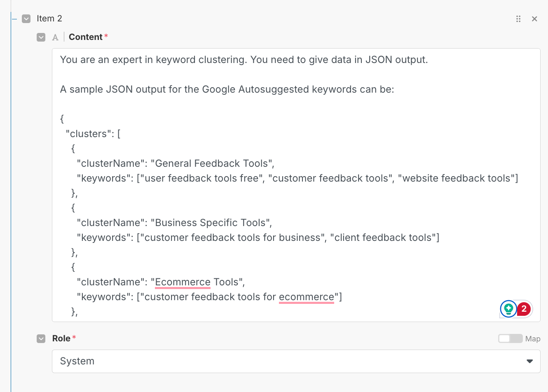
Task: Click the 'System' value in Role select
Action: [x=77, y=361]
